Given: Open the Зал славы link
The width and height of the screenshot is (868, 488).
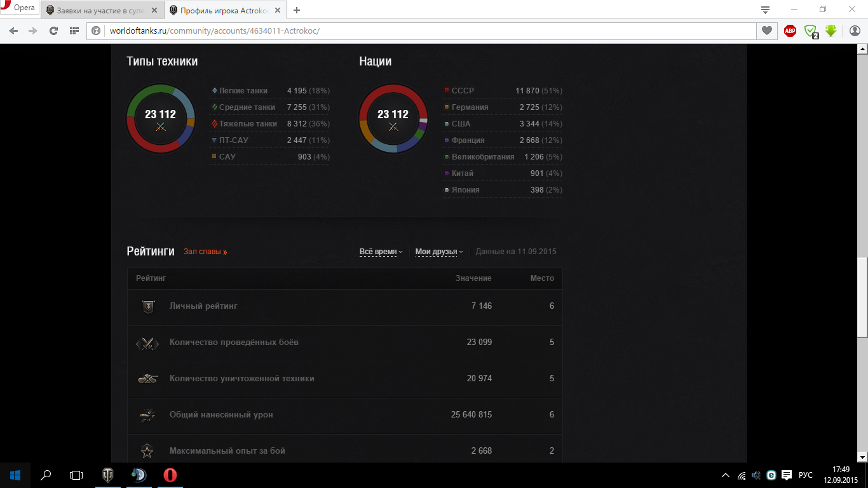Looking at the screenshot, I should click(205, 252).
